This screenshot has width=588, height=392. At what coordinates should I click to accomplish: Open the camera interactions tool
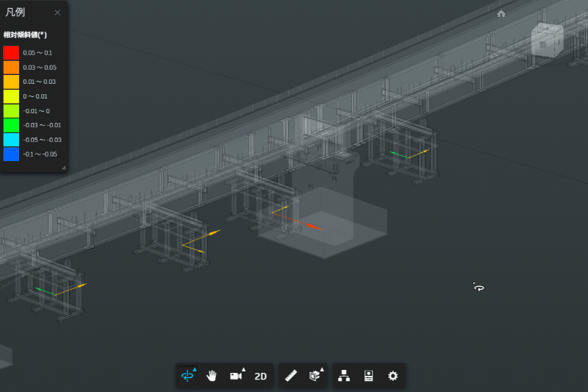pyautogui.click(x=236, y=376)
